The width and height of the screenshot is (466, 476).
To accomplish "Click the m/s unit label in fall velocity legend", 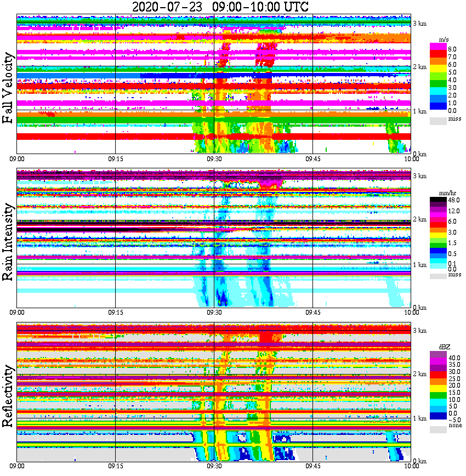I will pyautogui.click(x=444, y=40).
